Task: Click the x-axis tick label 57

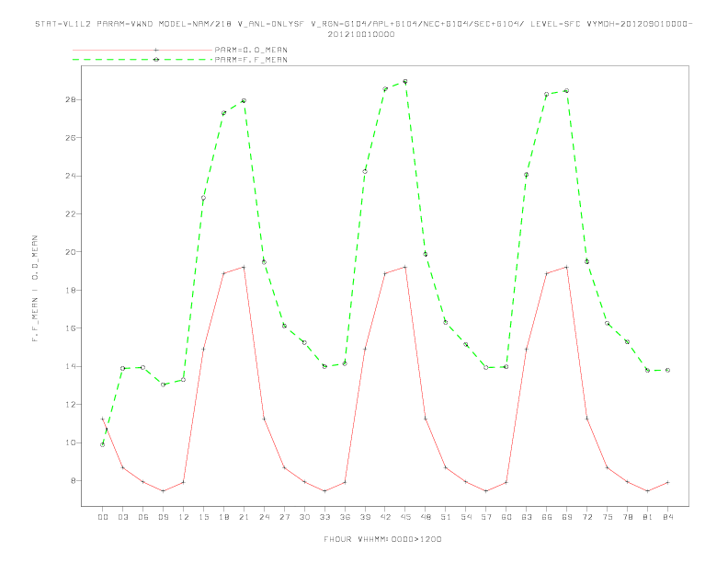Action: [486, 517]
